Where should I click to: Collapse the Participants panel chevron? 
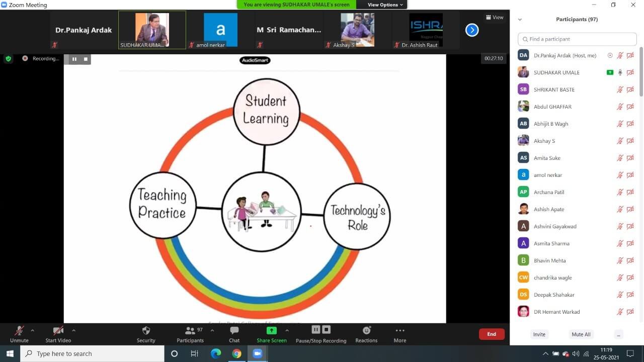click(x=520, y=20)
